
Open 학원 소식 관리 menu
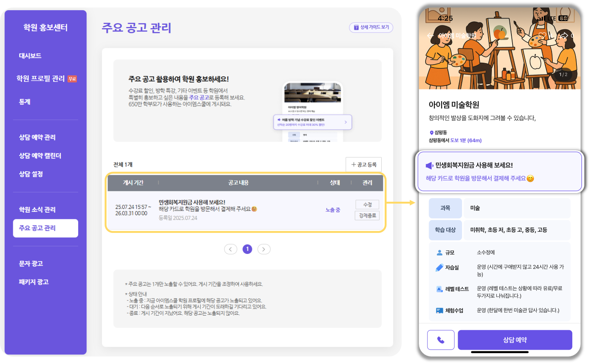[37, 210]
